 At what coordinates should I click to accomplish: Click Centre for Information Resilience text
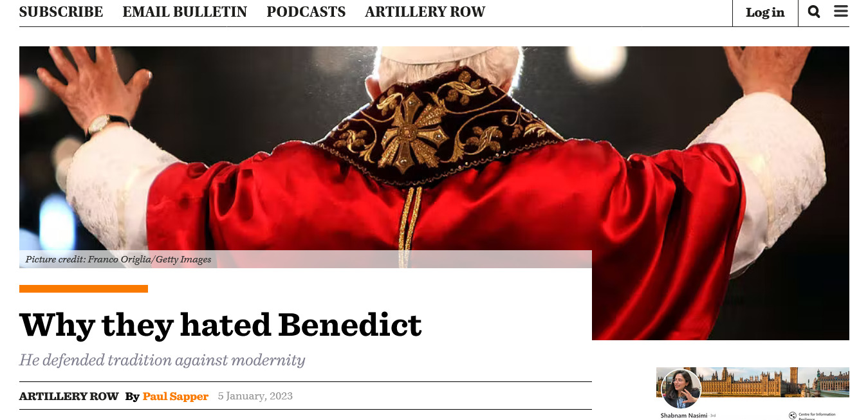point(817,416)
